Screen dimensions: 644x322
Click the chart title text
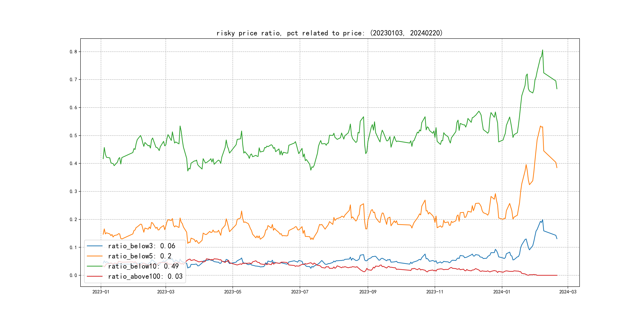(329, 33)
